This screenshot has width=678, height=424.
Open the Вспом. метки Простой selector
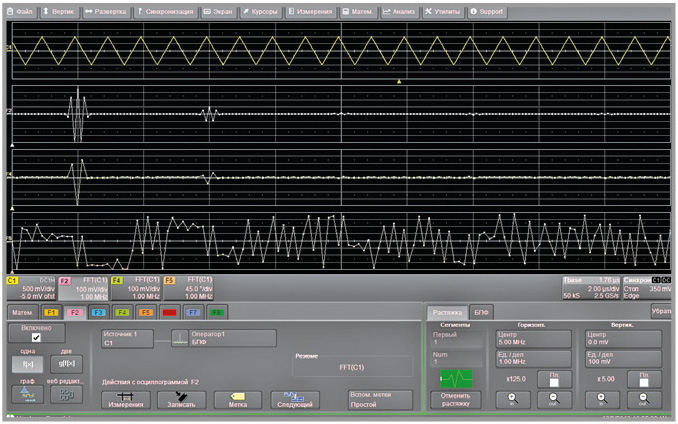(x=378, y=399)
